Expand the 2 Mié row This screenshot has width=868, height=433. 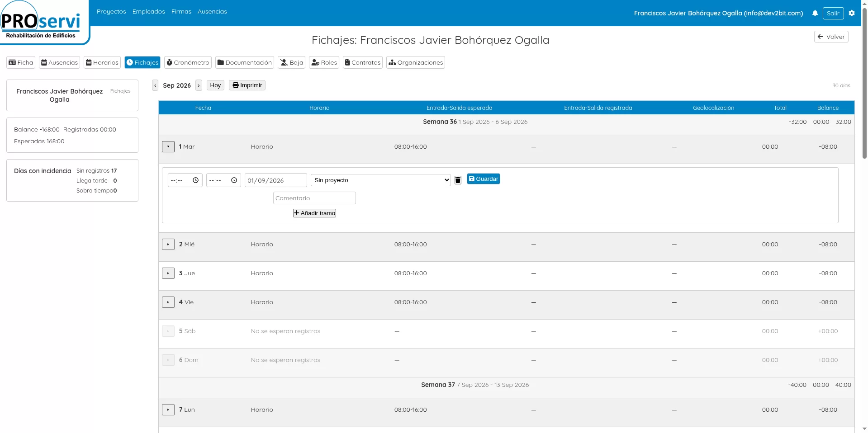click(168, 244)
